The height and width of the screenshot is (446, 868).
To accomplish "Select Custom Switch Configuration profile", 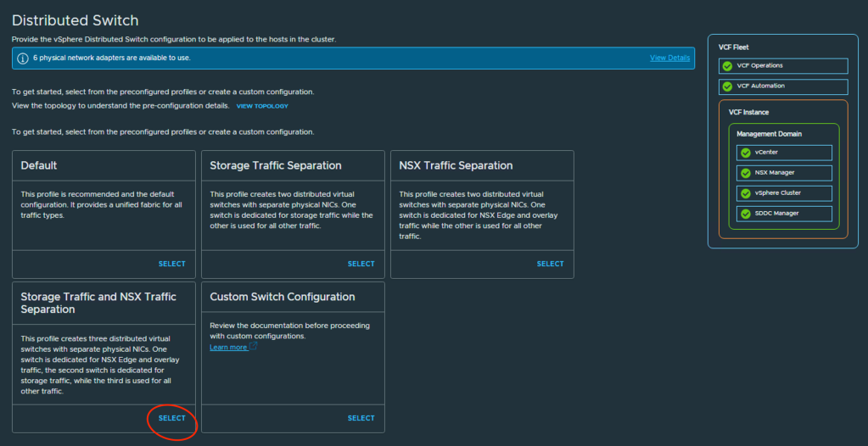I will 361,418.
